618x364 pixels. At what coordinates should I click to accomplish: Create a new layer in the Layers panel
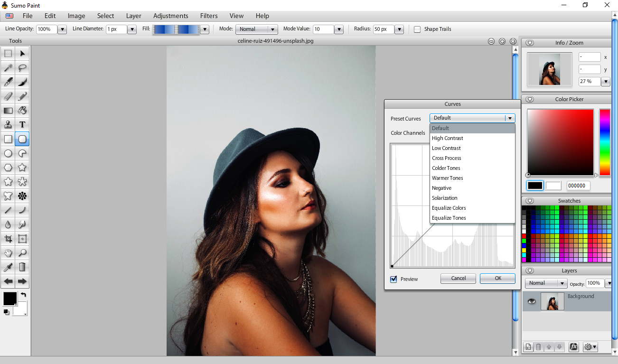[528, 347]
